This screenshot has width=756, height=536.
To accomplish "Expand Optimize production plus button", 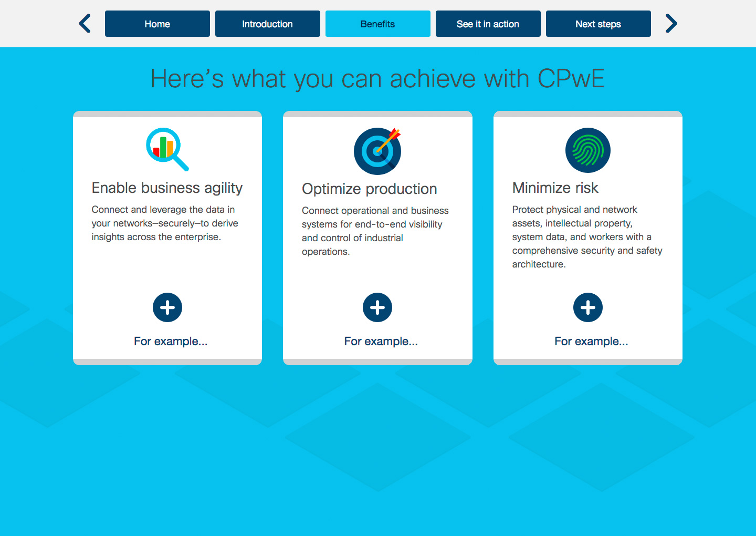I will tap(377, 307).
